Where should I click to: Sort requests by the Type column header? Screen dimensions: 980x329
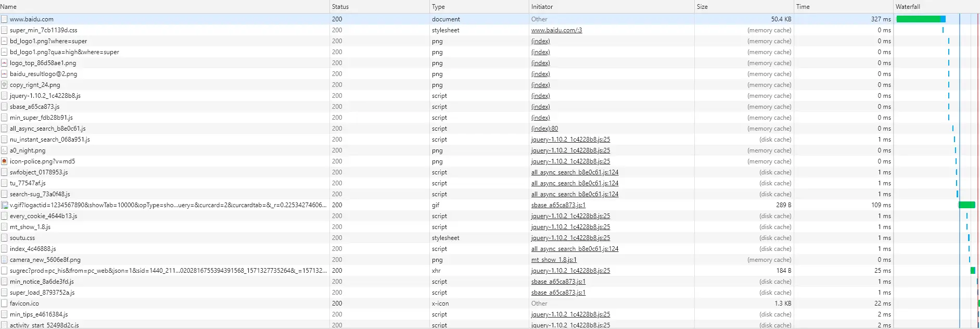click(479, 7)
